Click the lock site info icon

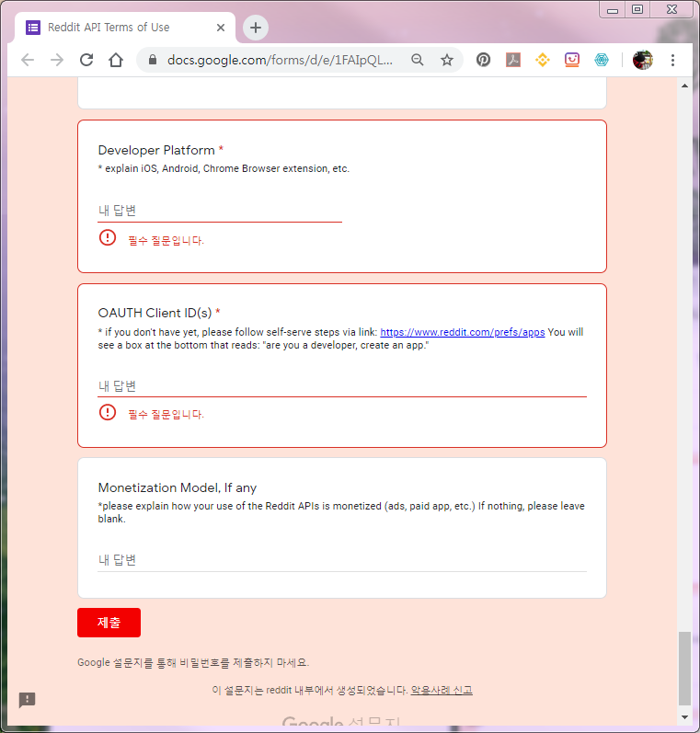(x=153, y=60)
